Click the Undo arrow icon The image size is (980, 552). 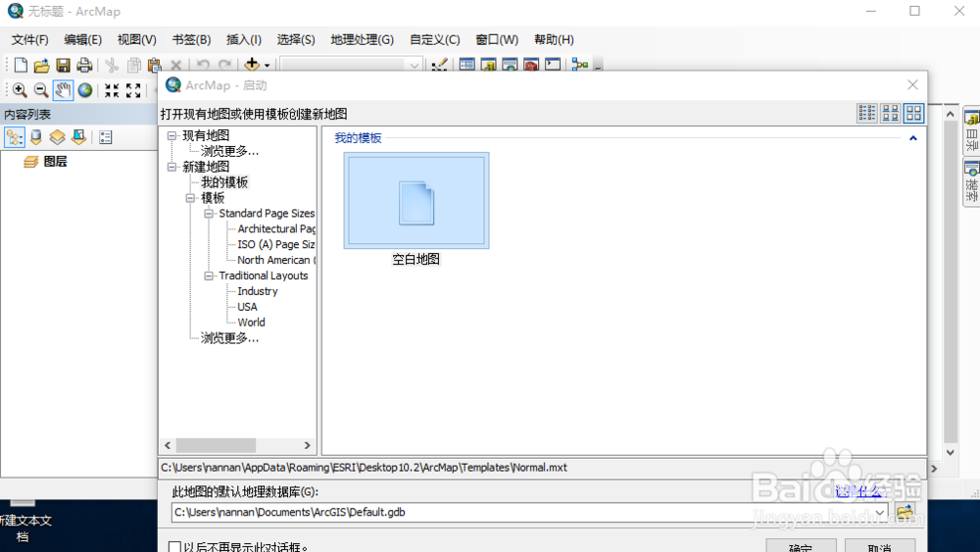tap(203, 65)
